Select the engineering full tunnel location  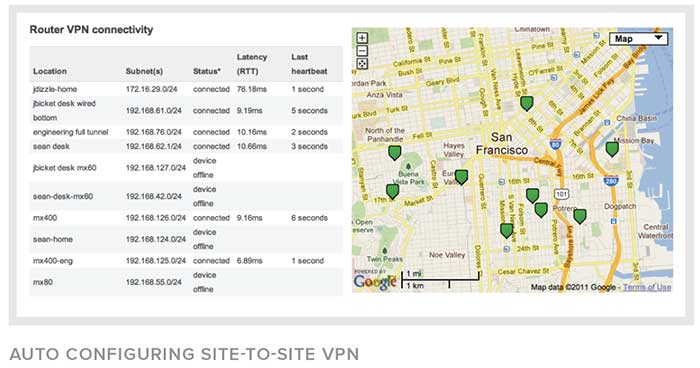pyautogui.click(x=71, y=132)
